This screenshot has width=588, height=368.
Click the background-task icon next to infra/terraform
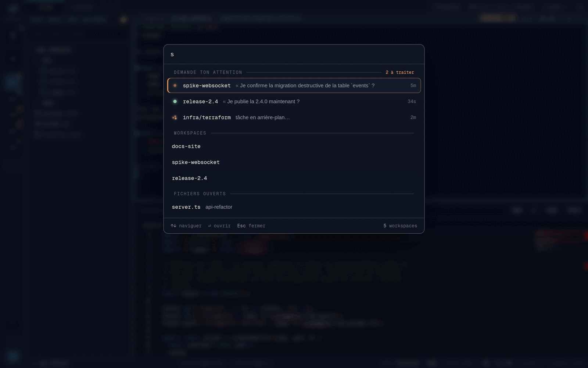tap(175, 117)
